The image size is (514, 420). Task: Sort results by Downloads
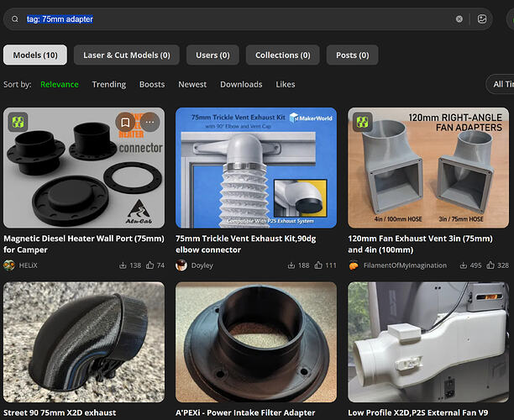click(241, 85)
